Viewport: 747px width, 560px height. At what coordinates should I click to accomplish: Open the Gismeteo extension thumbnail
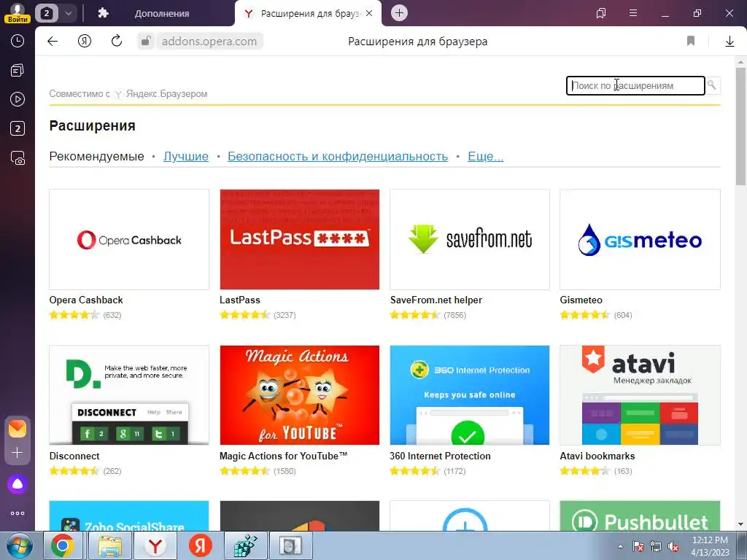pyautogui.click(x=640, y=239)
